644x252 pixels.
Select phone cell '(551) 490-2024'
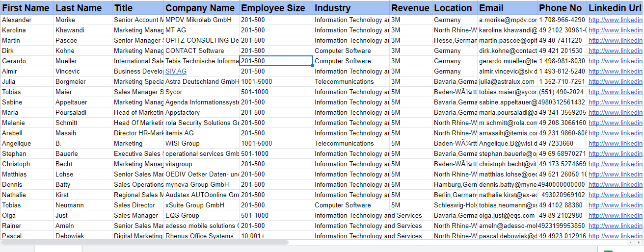click(x=563, y=92)
